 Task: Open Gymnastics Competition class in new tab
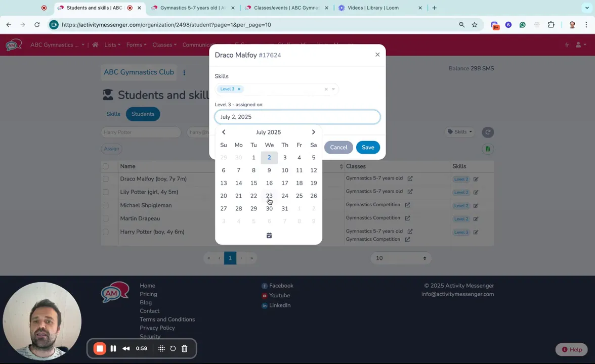pyautogui.click(x=407, y=205)
